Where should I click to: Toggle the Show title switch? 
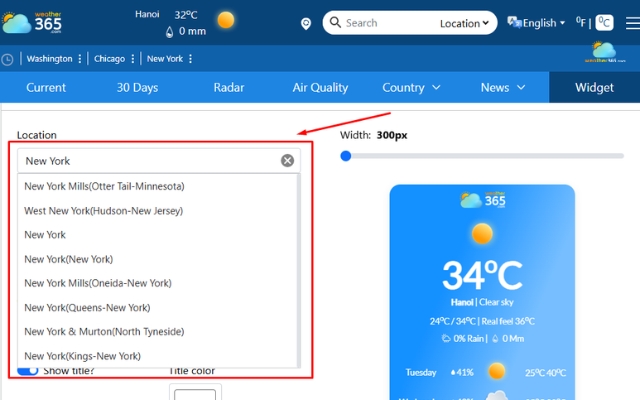click(x=28, y=371)
